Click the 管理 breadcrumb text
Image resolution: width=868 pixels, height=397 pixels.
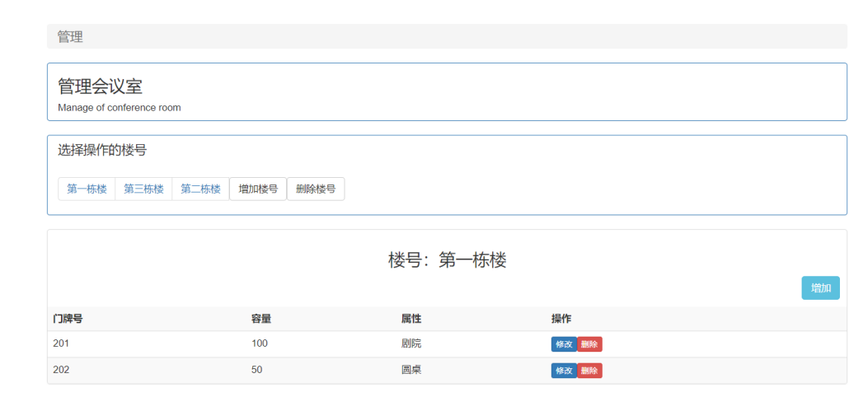point(70,37)
